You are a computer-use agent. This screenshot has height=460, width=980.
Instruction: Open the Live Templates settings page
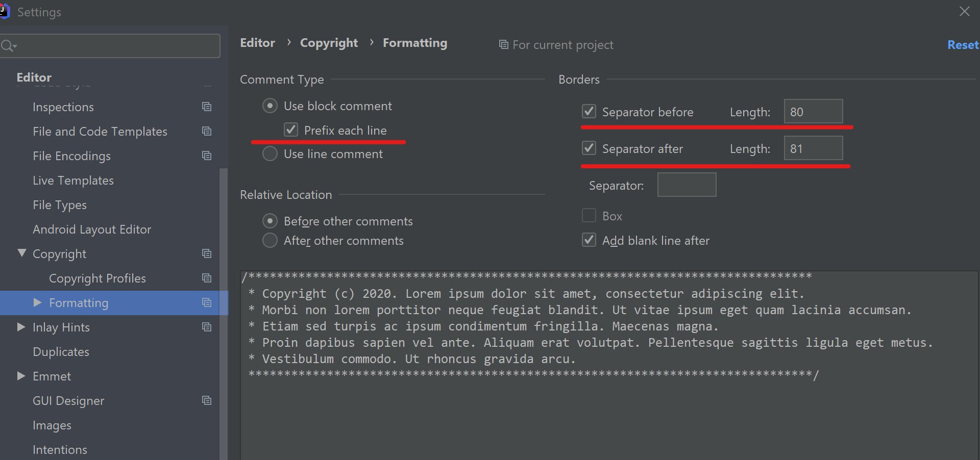coord(73,181)
